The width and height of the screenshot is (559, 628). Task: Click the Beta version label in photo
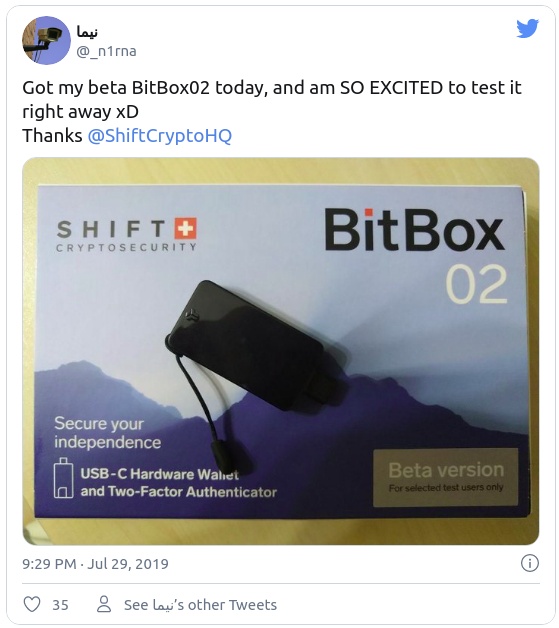(446, 478)
